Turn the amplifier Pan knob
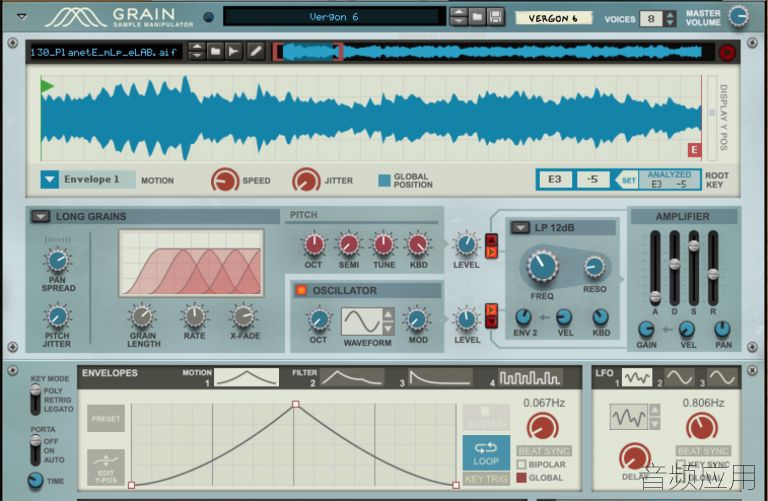Image resolution: width=768 pixels, height=501 pixels. click(722, 329)
